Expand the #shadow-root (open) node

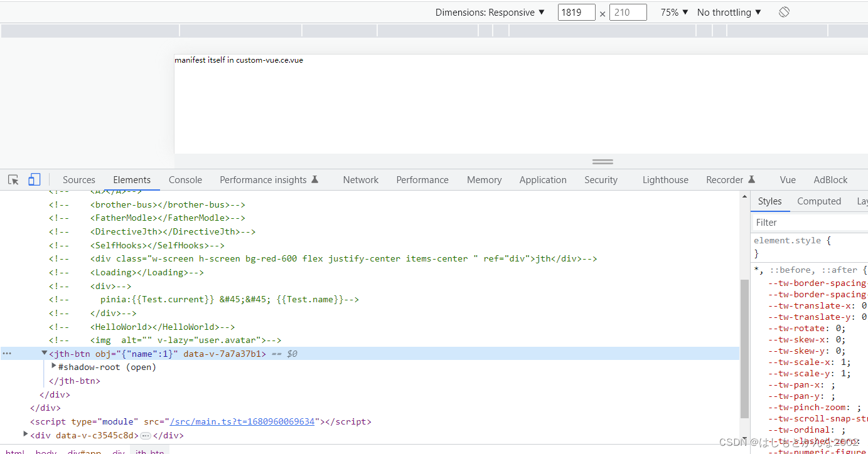54,366
